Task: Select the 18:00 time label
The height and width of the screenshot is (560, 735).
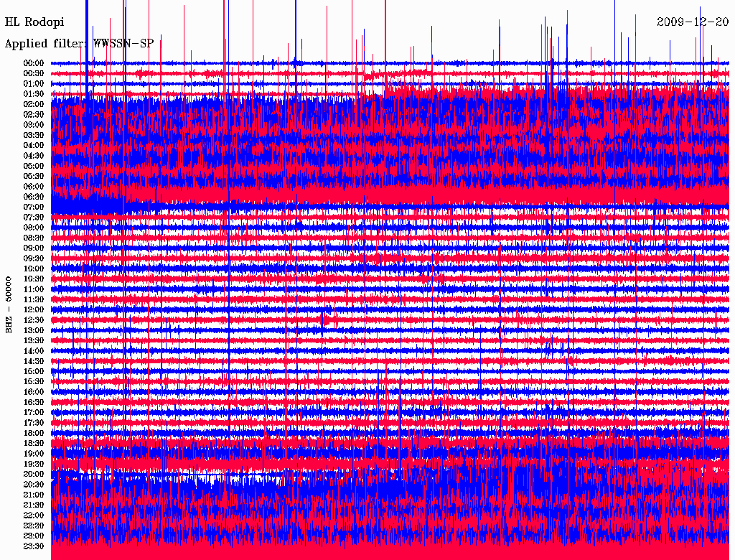Action: (34, 433)
